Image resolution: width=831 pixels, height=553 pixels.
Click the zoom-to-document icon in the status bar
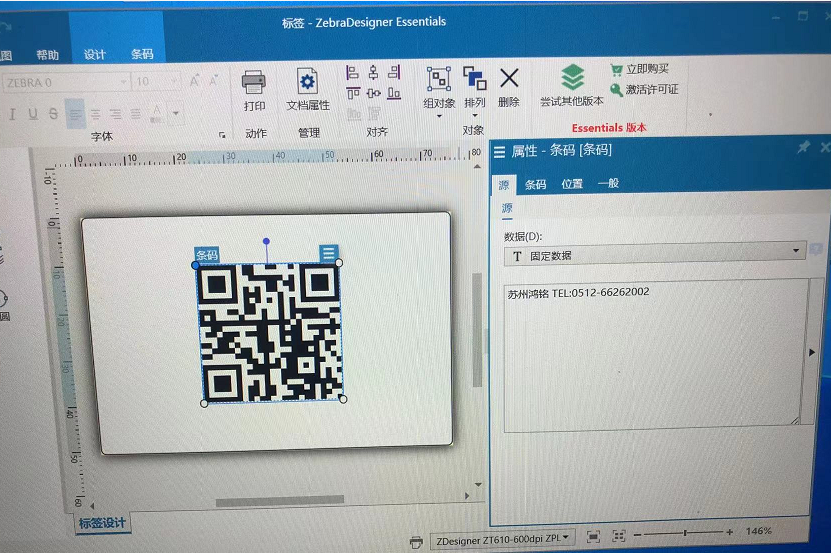[x=593, y=537]
